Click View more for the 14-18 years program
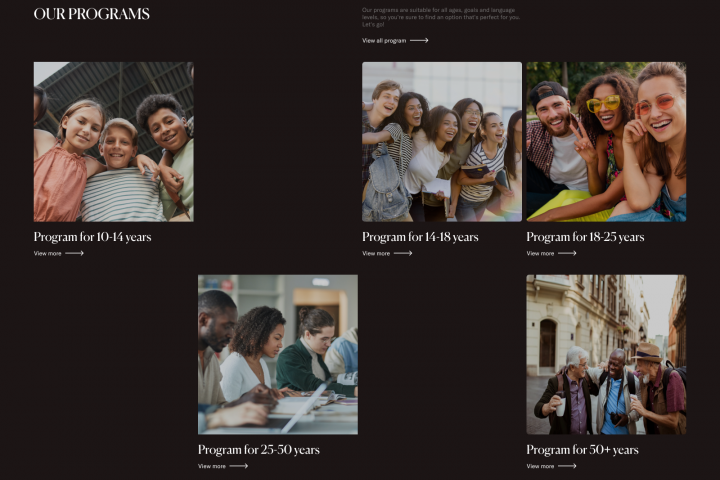The width and height of the screenshot is (720, 480). click(376, 253)
